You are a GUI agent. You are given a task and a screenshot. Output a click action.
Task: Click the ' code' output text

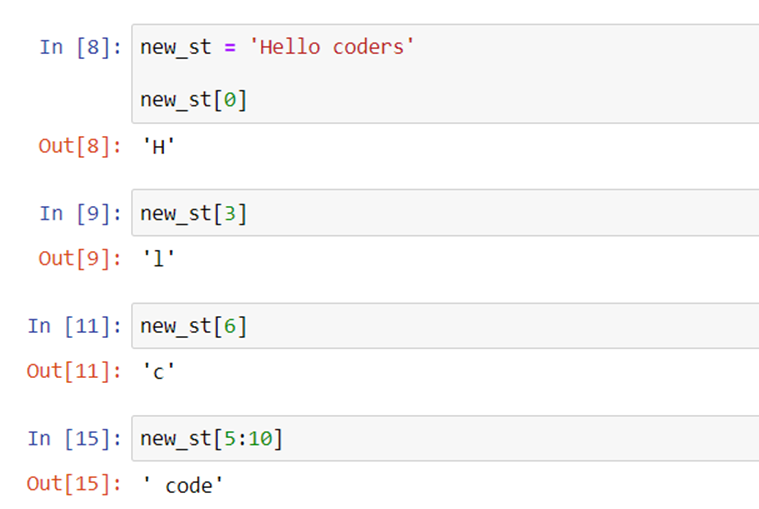[182, 485]
